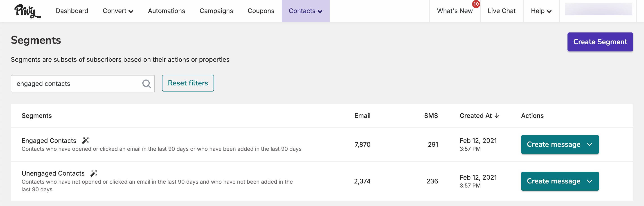Expand Create message chevron for Engaged Contacts

[590, 144]
